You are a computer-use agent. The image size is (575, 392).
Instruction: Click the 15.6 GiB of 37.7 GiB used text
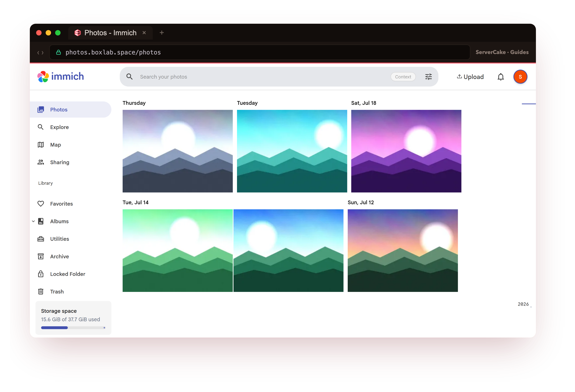(70, 319)
